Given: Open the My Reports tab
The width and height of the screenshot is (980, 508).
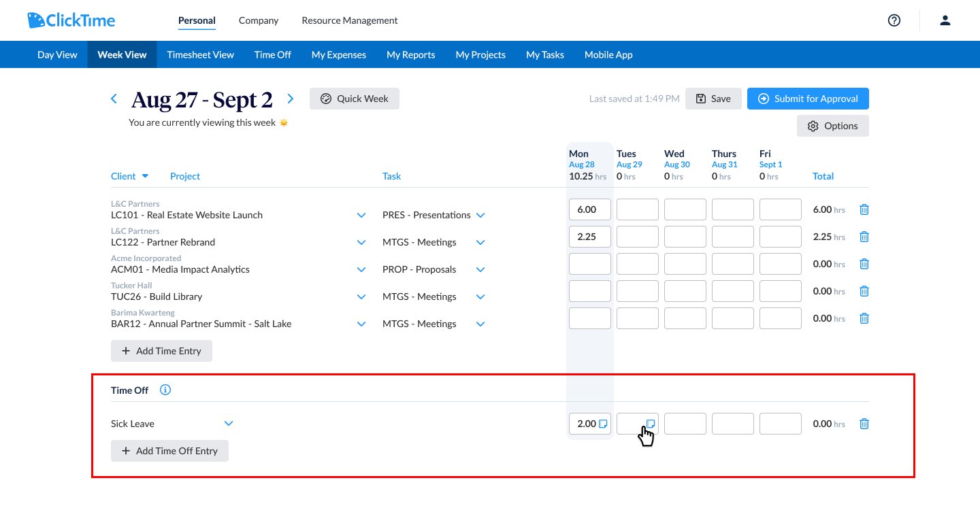Looking at the screenshot, I should click(x=410, y=54).
